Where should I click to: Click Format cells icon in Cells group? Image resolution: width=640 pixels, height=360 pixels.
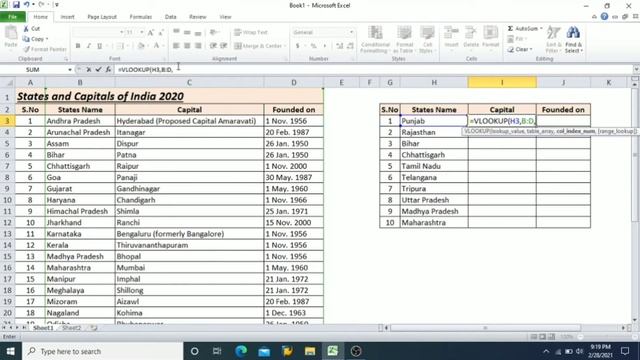pos(491,33)
